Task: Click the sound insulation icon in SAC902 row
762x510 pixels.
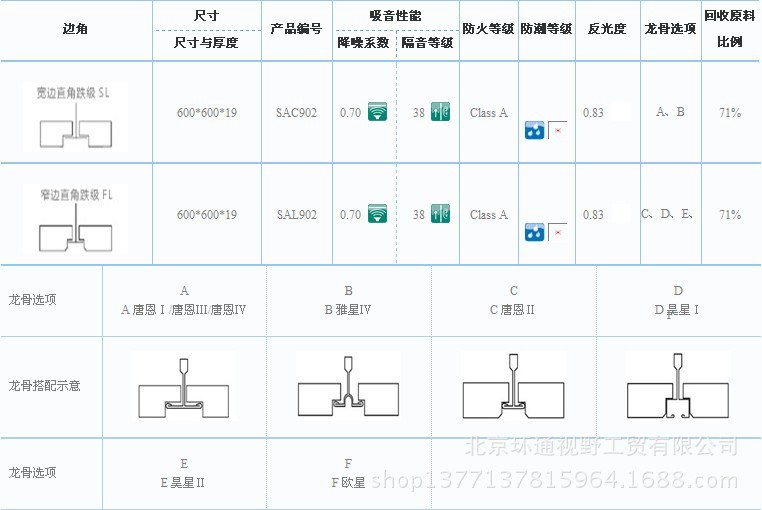Action: coord(440,112)
